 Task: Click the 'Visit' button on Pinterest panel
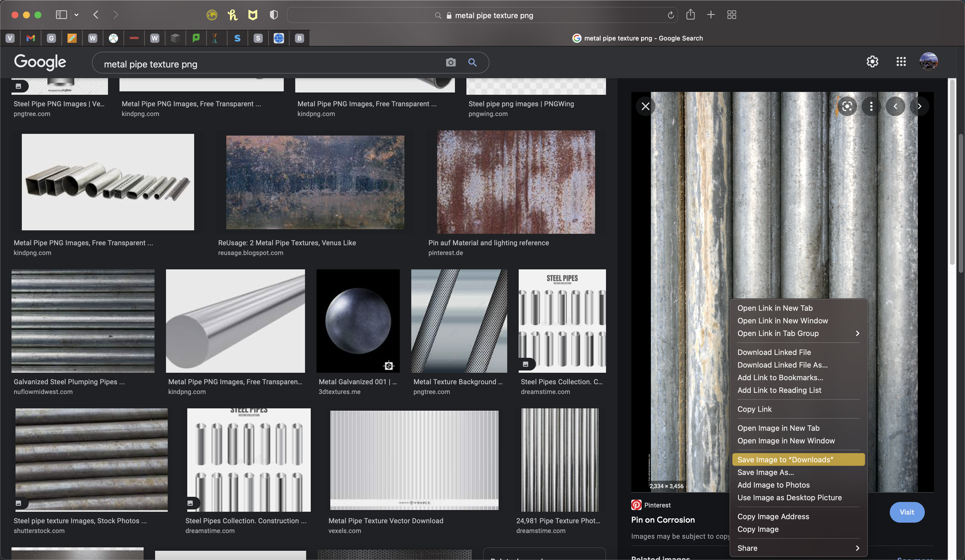[x=907, y=512]
